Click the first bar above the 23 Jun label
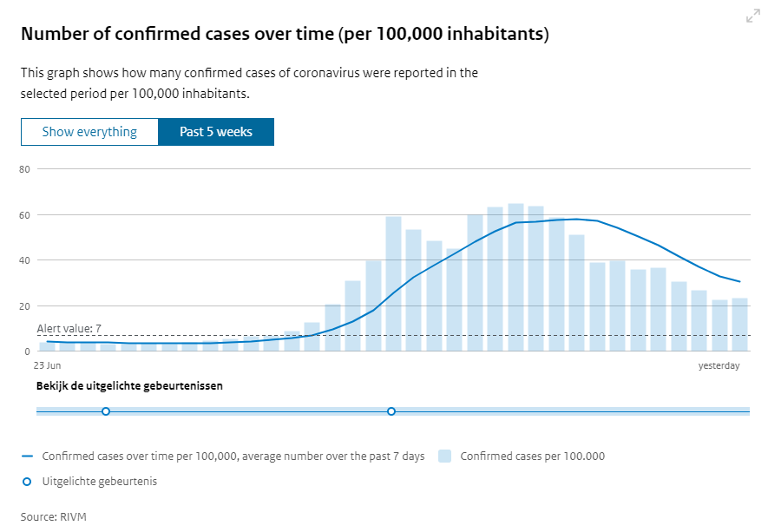768x532 pixels. click(x=47, y=346)
